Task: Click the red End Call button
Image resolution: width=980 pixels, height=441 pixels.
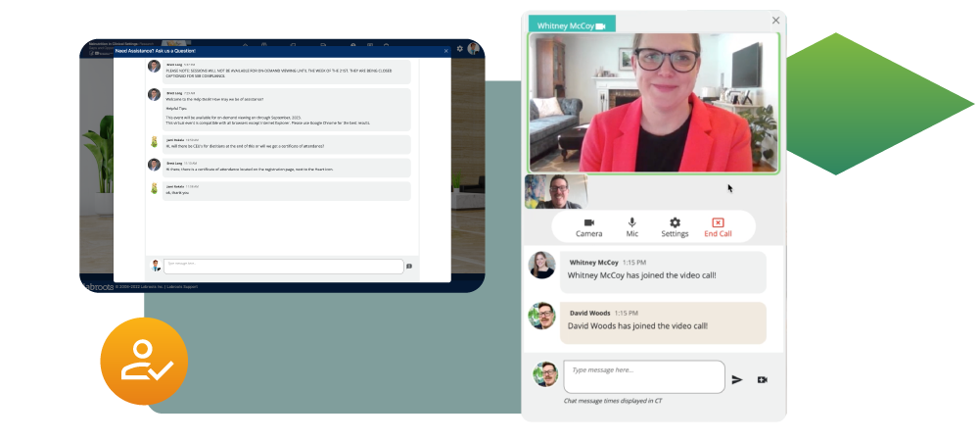Action: click(x=718, y=227)
